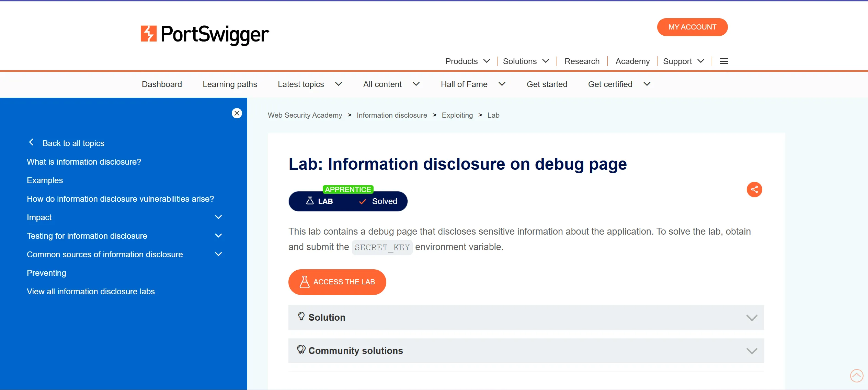Open the All content dropdown
The width and height of the screenshot is (868, 390).
coord(391,84)
